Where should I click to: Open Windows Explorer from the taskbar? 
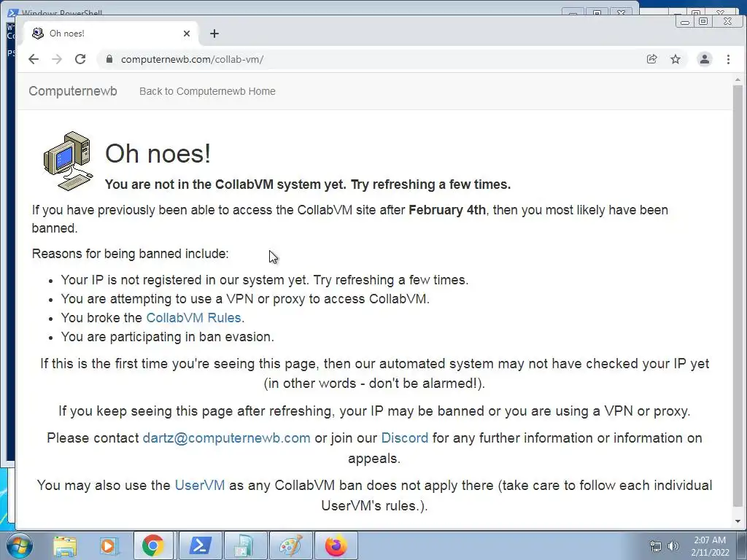65,545
